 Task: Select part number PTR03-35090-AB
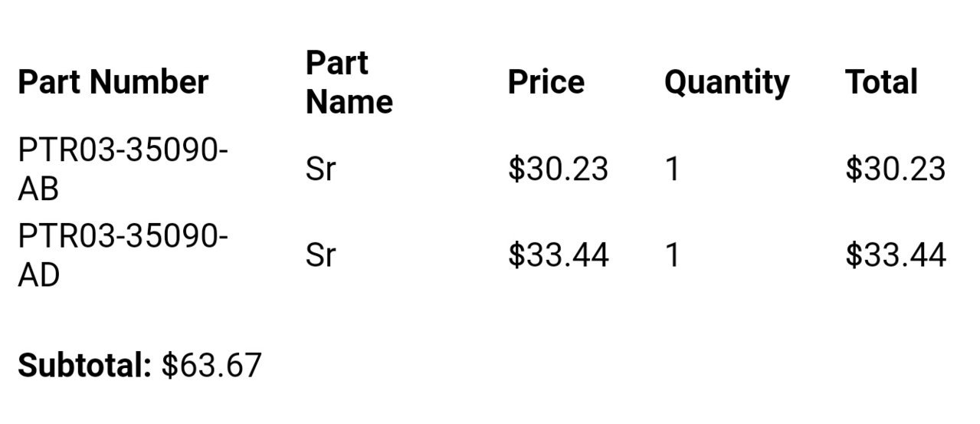(123, 169)
